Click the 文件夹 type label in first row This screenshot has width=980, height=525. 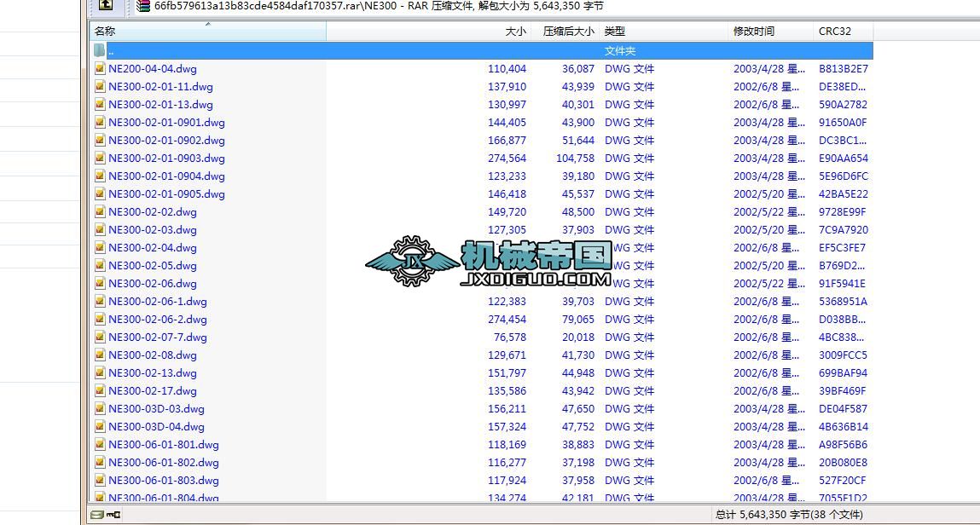click(620, 50)
